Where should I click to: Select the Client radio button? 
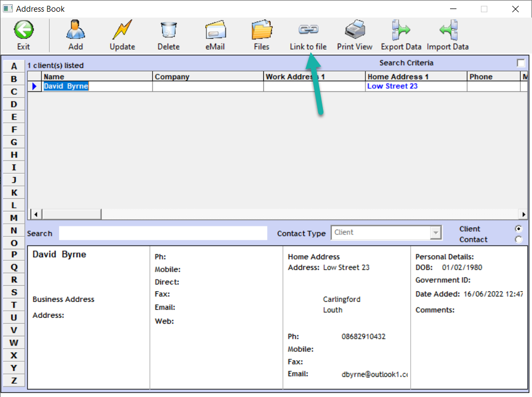coord(518,229)
